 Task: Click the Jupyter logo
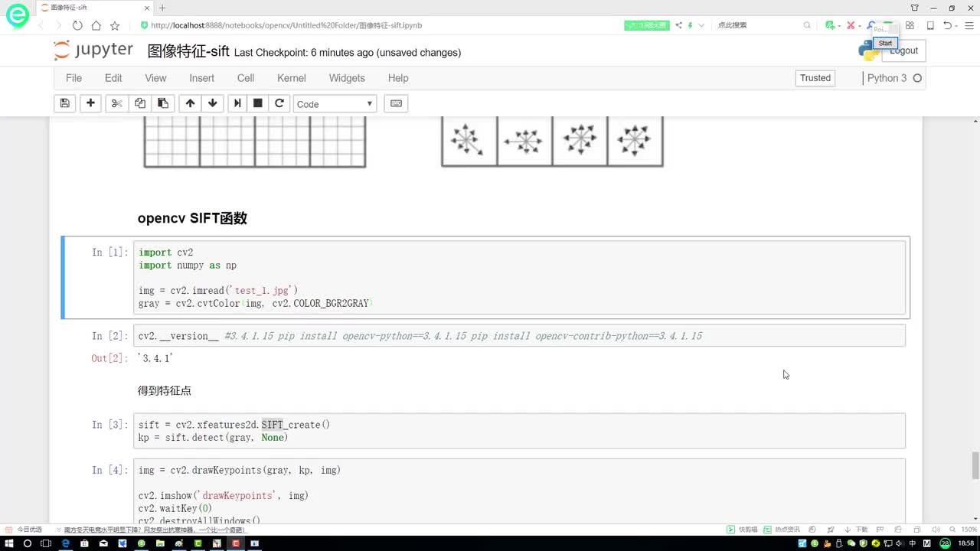[93, 51]
